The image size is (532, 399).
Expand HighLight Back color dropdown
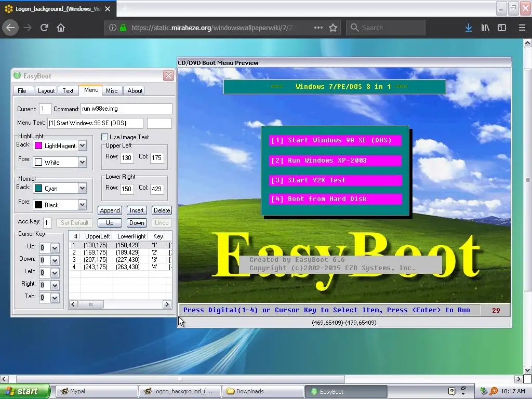(82, 146)
